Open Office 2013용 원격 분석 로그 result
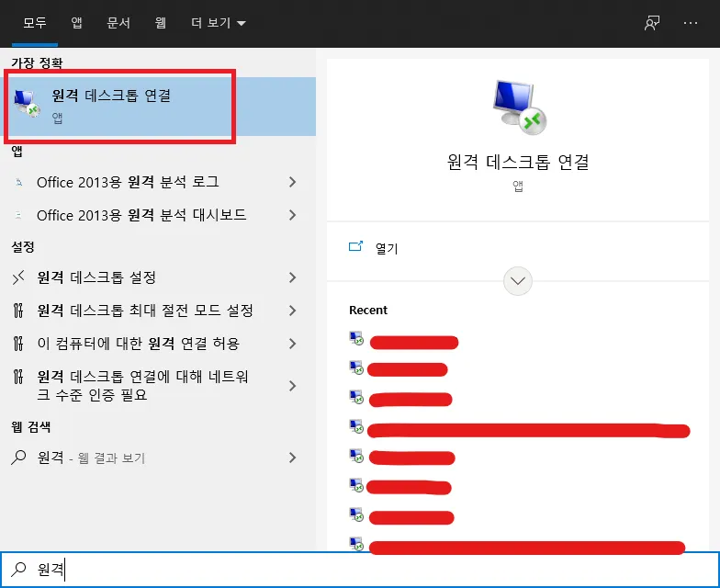 (158, 182)
